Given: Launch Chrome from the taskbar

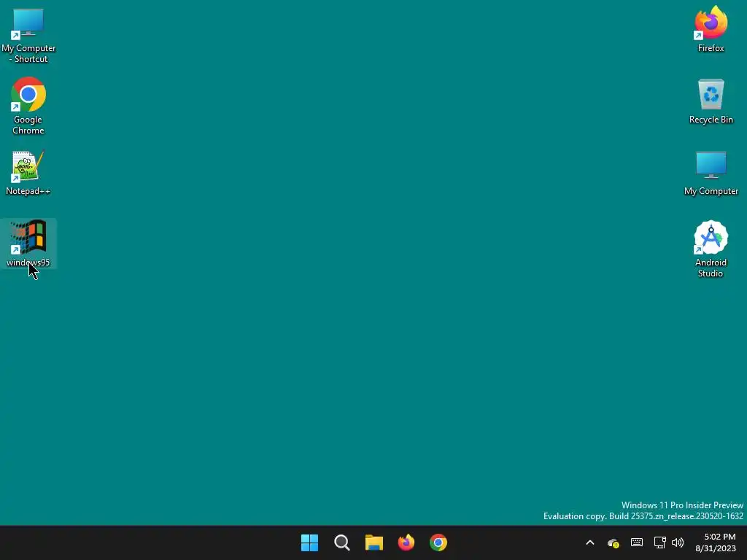Looking at the screenshot, I should coord(438,542).
